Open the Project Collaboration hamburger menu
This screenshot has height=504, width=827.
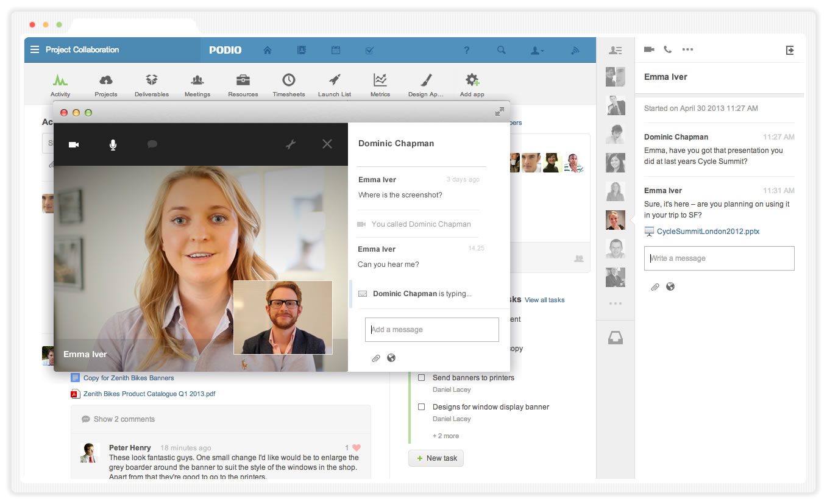35,50
